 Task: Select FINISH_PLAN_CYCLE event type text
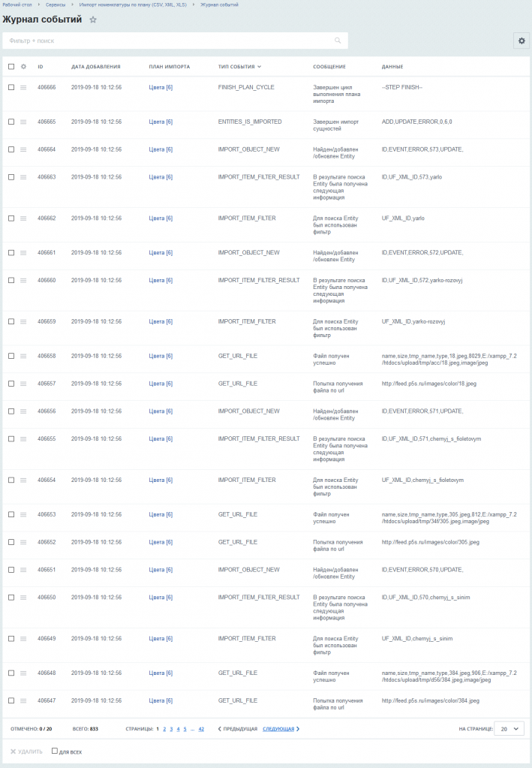246,88
